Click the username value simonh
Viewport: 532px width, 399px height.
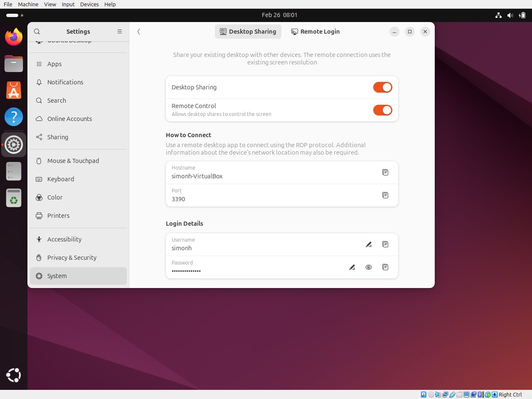(182, 248)
